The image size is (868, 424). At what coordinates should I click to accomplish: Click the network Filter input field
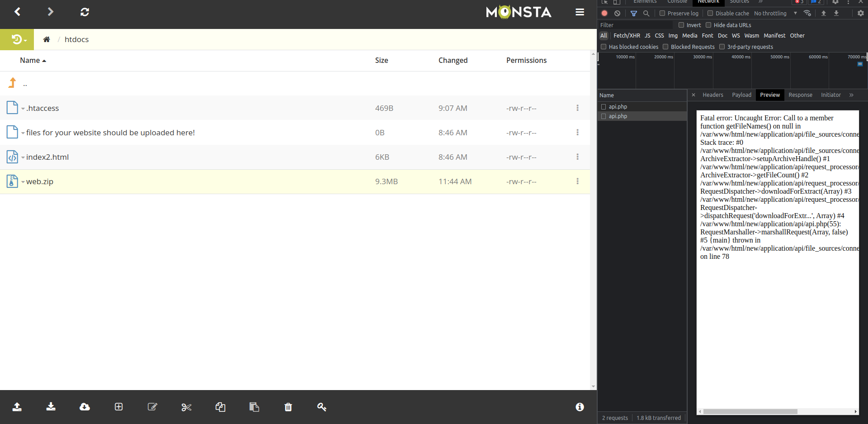click(x=635, y=25)
